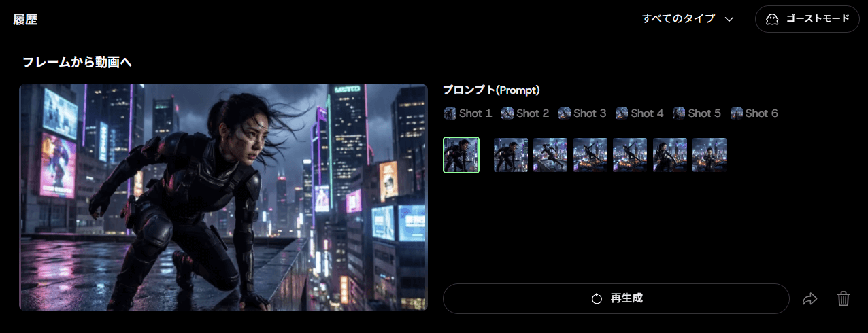Click the Shot 3 prompt icon
The height and width of the screenshot is (333, 868).
click(x=565, y=113)
